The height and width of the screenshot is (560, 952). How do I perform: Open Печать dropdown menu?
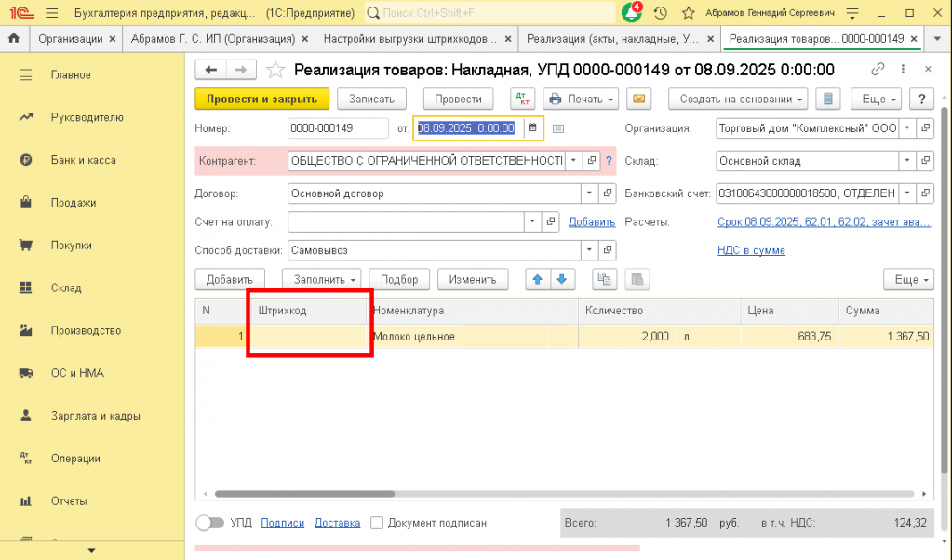(581, 99)
